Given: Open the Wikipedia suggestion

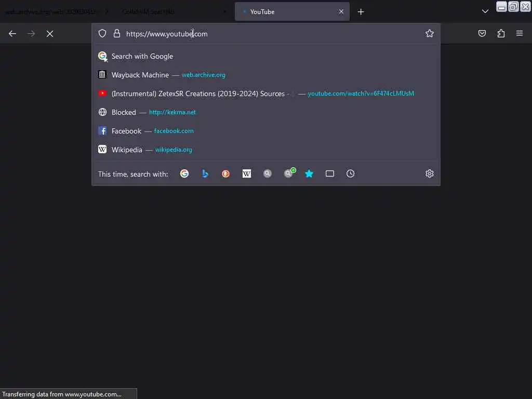Looking at the screenshot, I should click(x=266, y=150).
